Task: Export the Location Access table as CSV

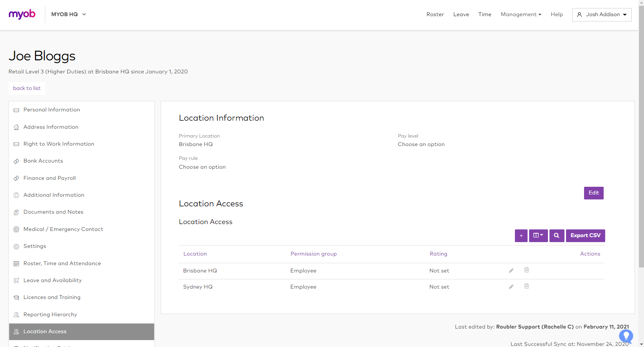Action: point(585,236)
